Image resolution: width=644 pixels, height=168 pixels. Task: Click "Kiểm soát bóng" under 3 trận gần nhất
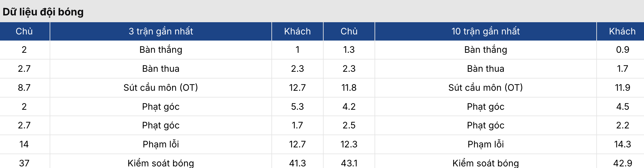(161, 163)
